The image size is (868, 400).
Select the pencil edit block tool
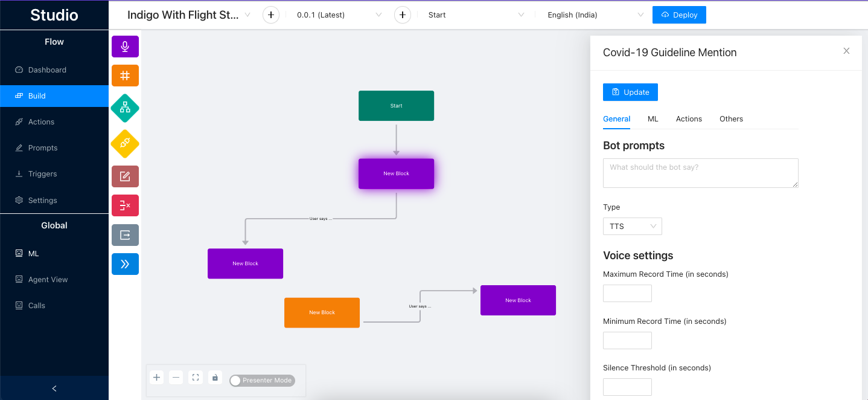tap(125, 176)
